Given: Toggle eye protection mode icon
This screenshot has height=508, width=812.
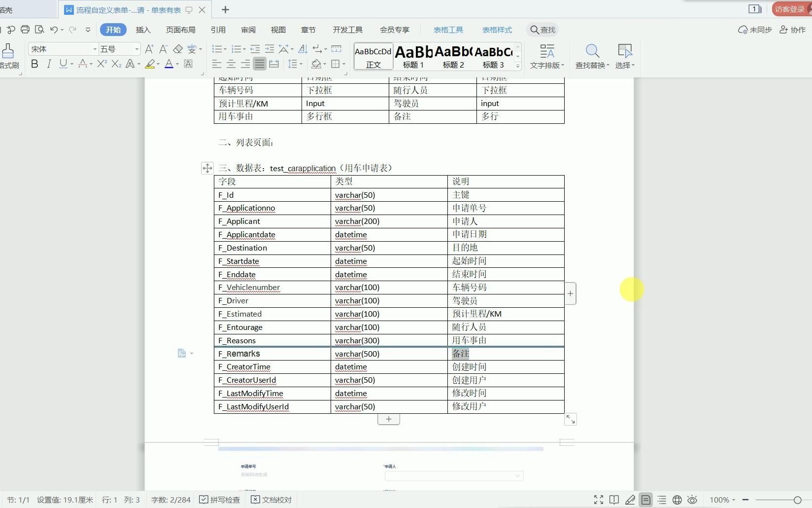Looking at the screenshot, I should (x=692, y=500).
